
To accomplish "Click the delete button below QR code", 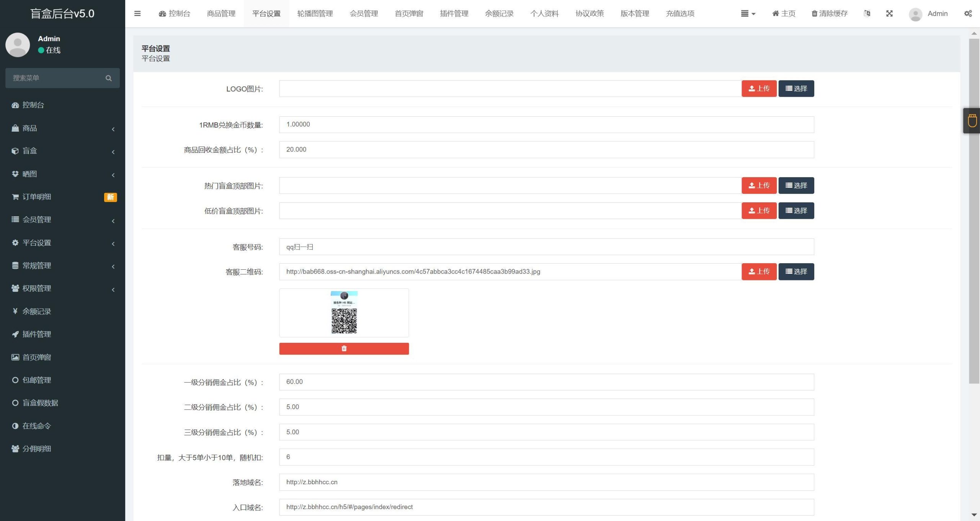I will (343, 348).
